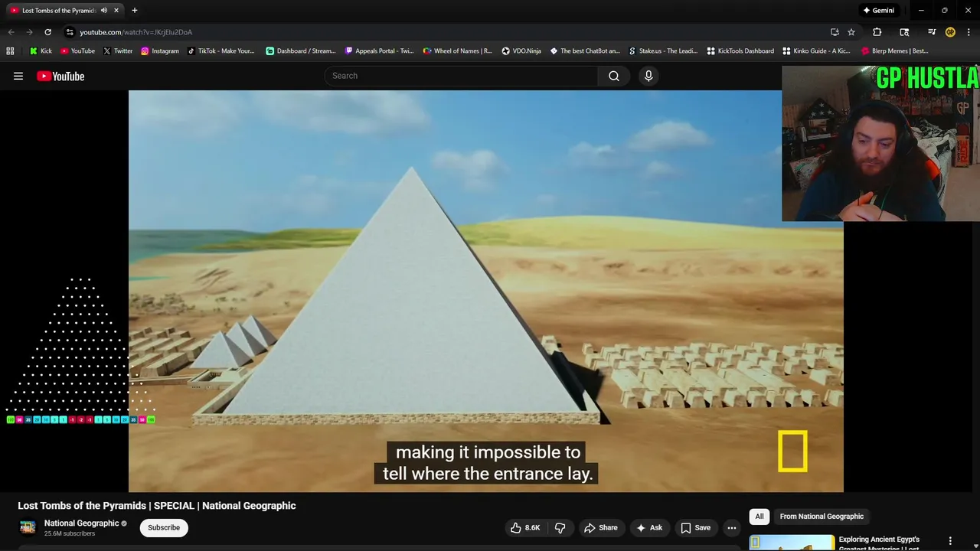This screenshot has height=551, width=980.
Task: Open a new browser tab
Action: pos(135,11)
